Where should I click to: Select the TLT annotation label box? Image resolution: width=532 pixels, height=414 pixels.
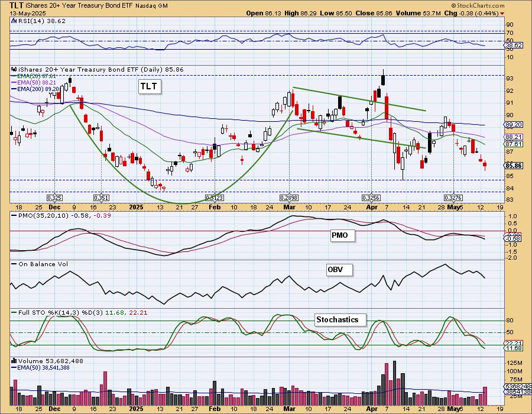[149, 86]
